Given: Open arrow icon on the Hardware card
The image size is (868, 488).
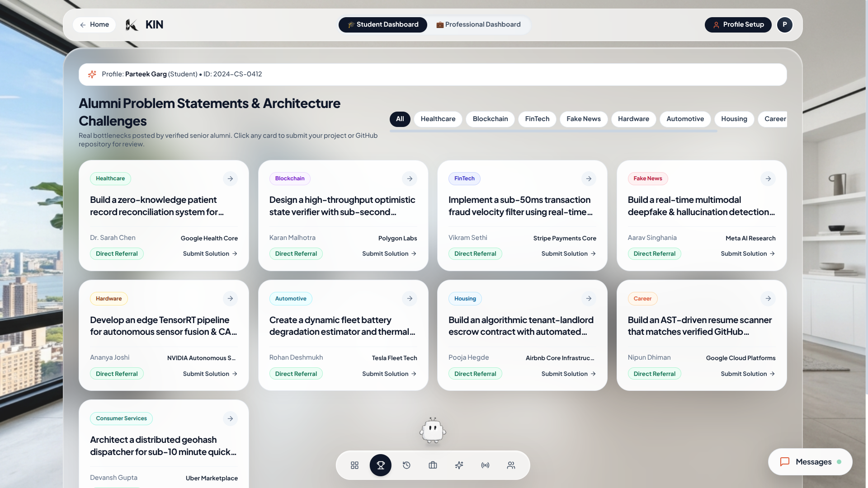Looking at the screenshot, I should click(x=230, y=299).
